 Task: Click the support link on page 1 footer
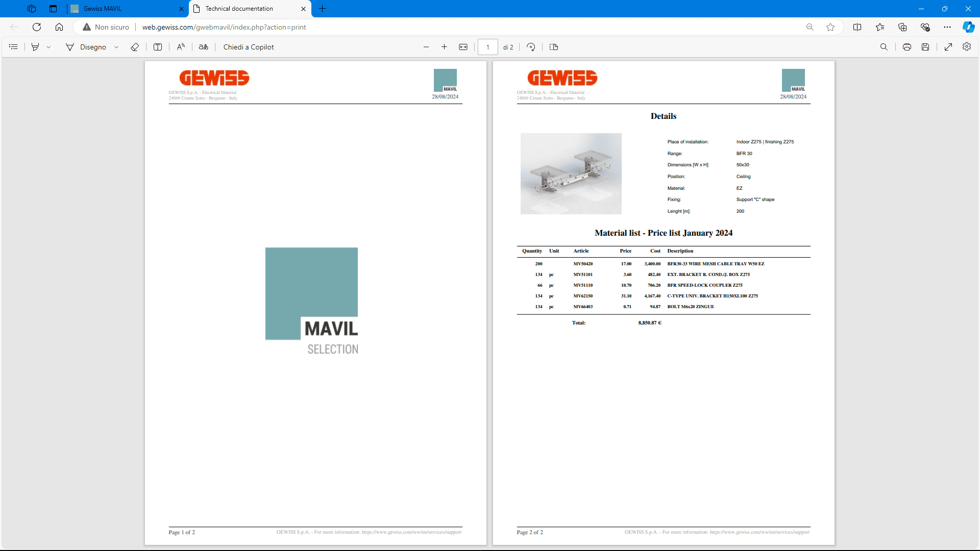(x=411, y=532)
